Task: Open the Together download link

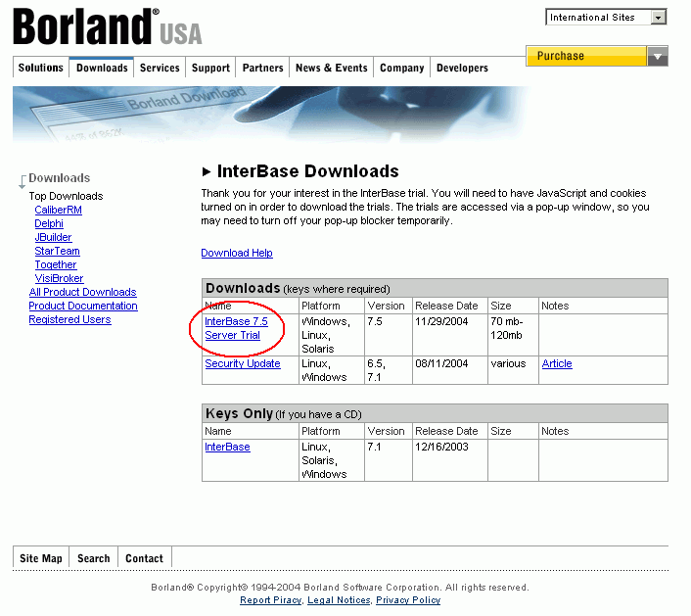Action: tap(56, 264)
